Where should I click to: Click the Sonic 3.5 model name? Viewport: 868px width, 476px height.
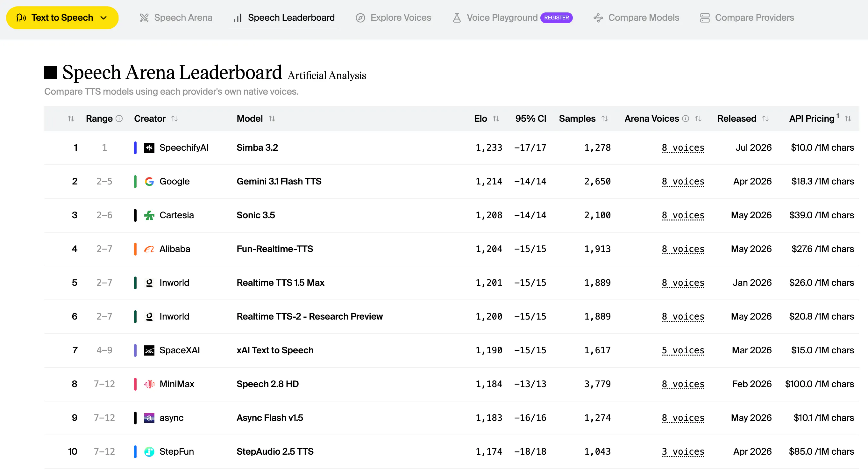256,215
